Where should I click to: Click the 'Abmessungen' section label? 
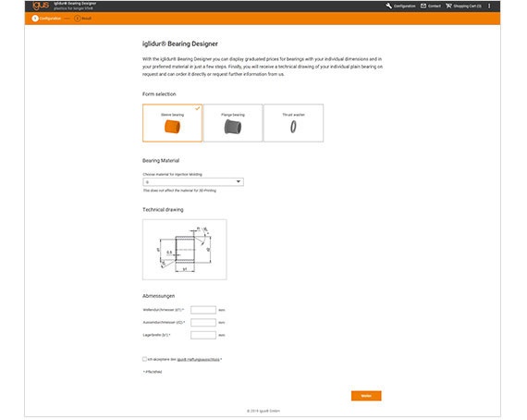click(159, 296)
